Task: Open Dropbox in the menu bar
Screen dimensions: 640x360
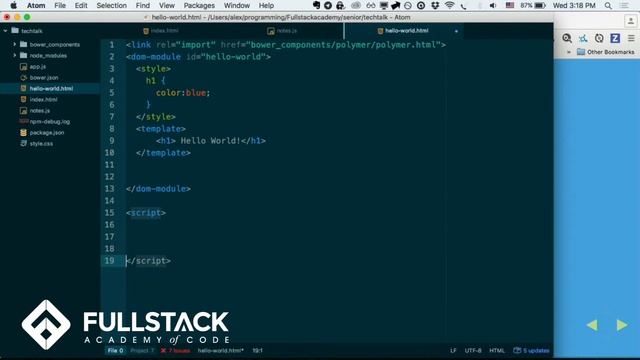Action: [x=435, y=5]
